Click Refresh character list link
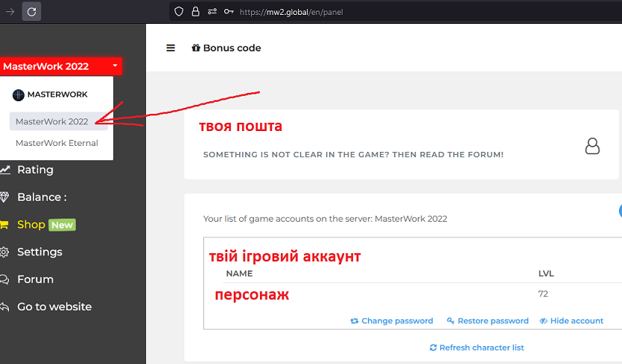The height and width of the screenshot is (364, 622). pyautogui.click(x=477, y=348)
